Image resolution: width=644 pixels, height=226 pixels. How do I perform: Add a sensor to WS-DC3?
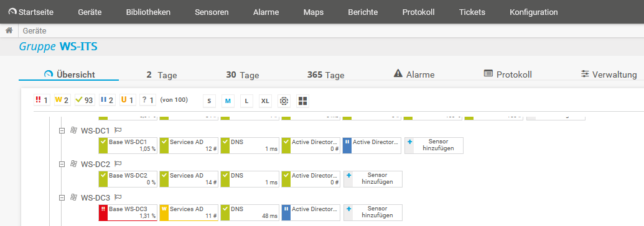(373, 212)
